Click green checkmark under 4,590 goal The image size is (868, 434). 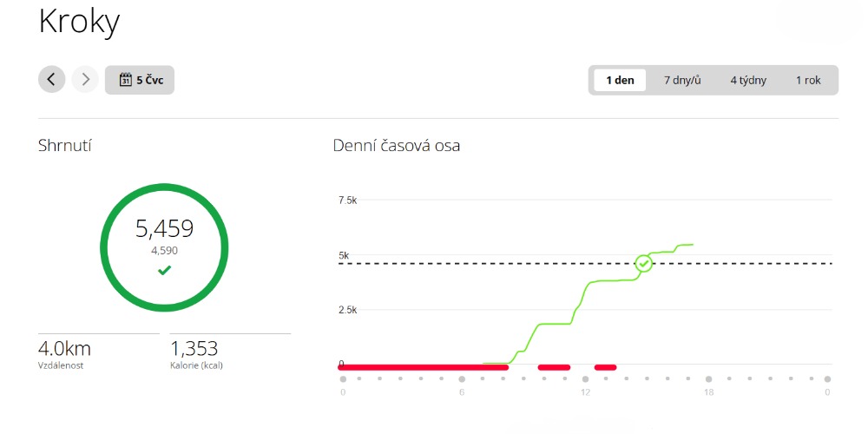pyautogui.click(x=164, y=270)
